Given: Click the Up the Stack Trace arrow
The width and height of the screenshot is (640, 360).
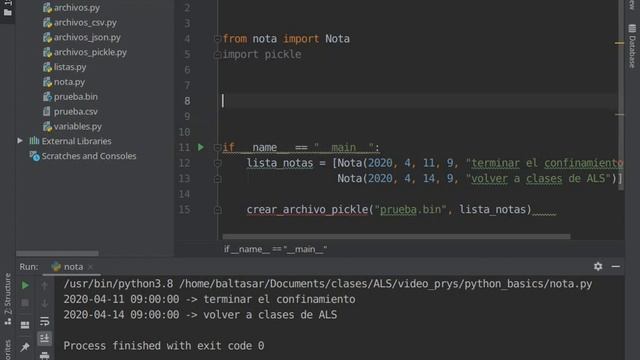Looking at the screenshot, I should (44, 285).
